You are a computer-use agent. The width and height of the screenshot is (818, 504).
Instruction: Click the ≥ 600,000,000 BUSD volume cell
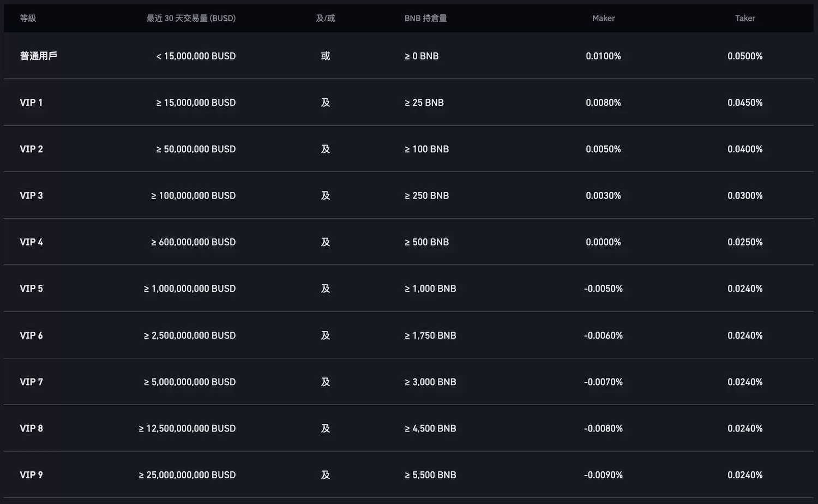tap(193, 242)
